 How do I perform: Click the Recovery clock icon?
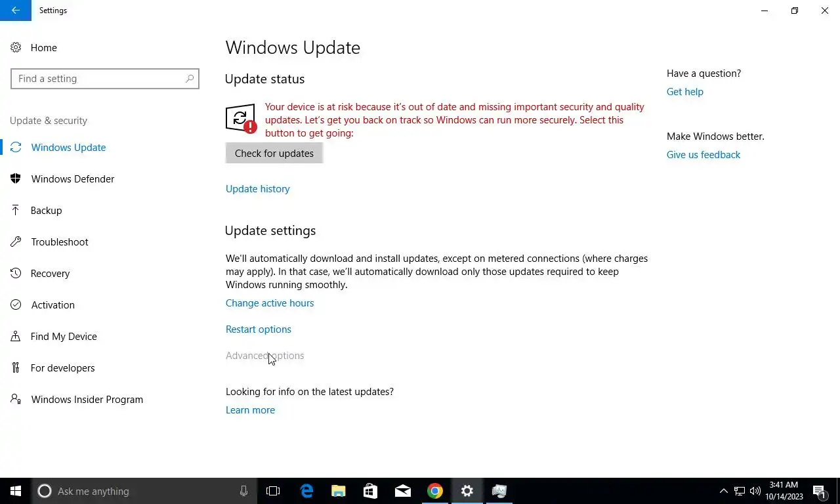(x=16, y=274)
